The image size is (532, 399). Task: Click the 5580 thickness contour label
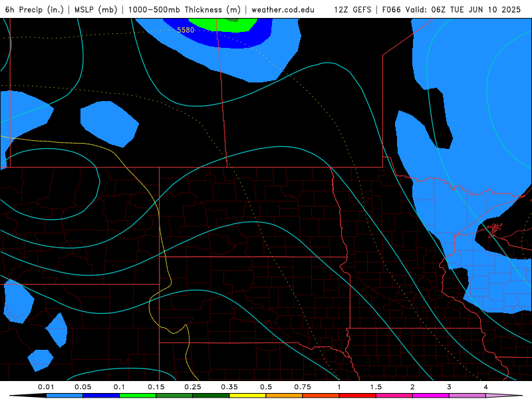click(186, 30)
